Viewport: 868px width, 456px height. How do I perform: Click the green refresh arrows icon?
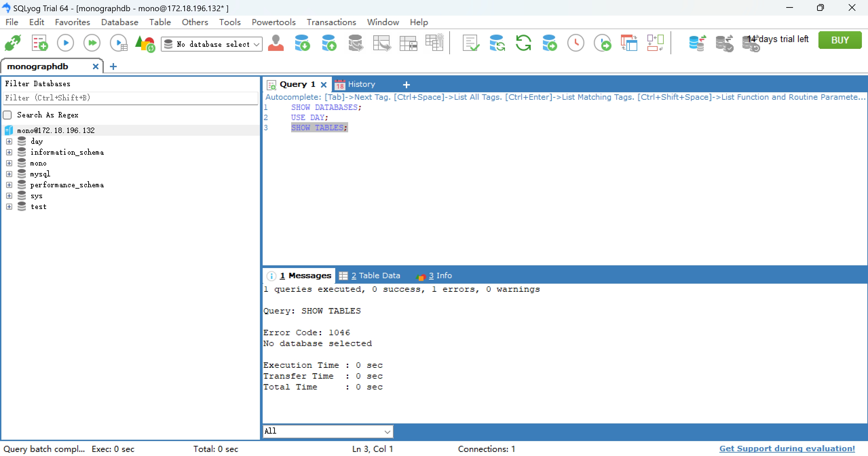point(523,43)
